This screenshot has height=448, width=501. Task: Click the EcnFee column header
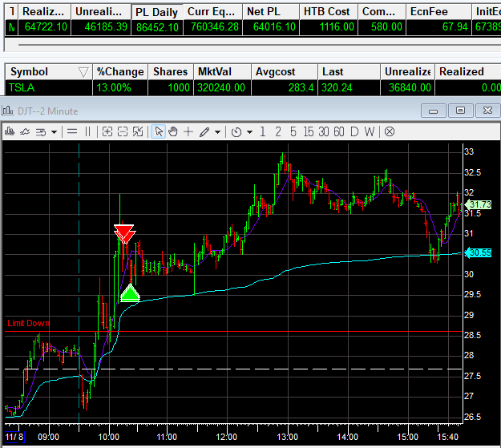(x=438, y=11)
